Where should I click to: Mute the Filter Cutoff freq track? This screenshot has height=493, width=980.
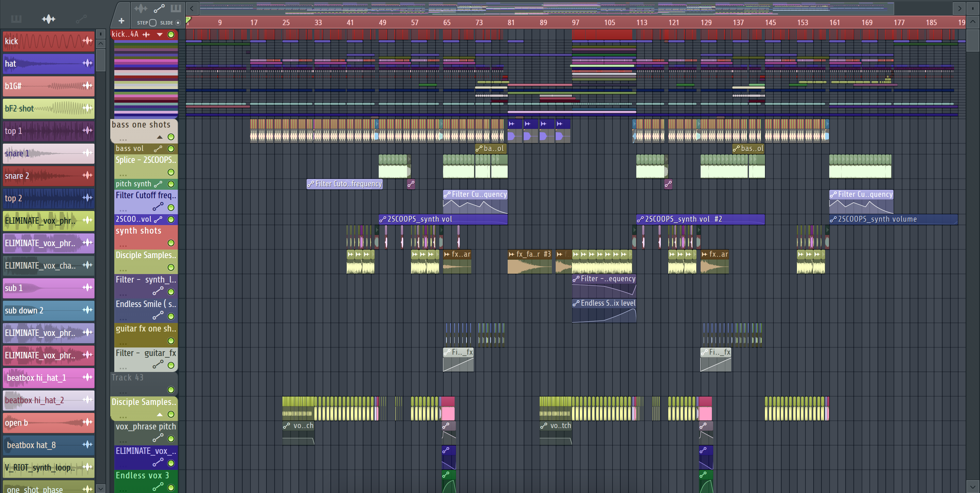tap(171, 207)
